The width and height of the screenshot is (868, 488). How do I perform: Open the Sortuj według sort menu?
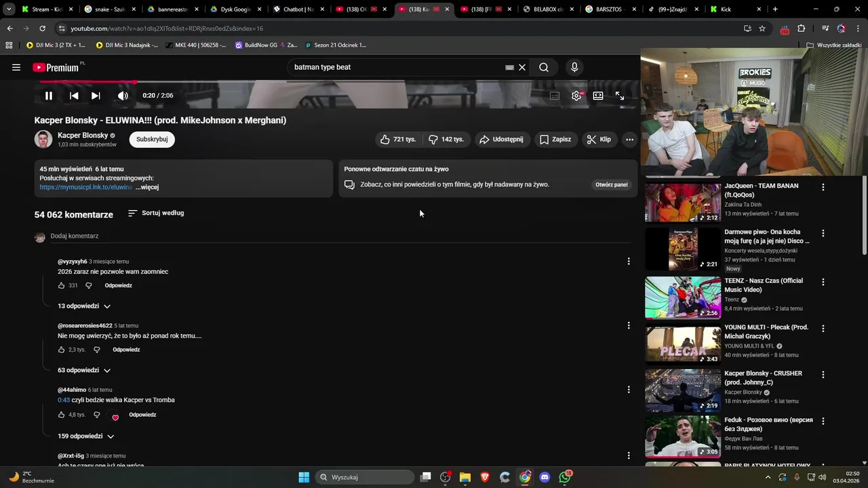point(156,213)
